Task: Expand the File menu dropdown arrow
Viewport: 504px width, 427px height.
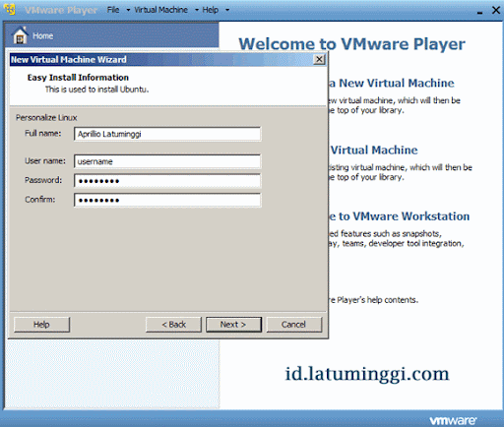Action: tap(128, 10)
